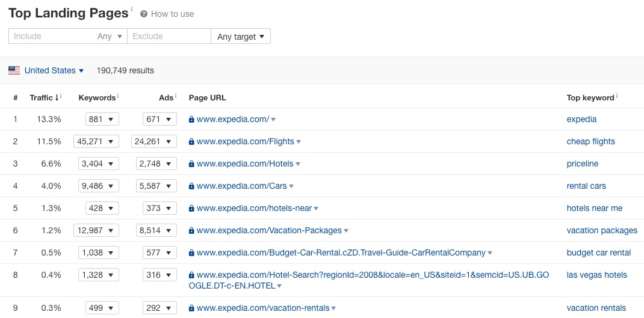
Task: Open the www.expedia.com/hotels-near link
Action: click(x=254, y=208)
